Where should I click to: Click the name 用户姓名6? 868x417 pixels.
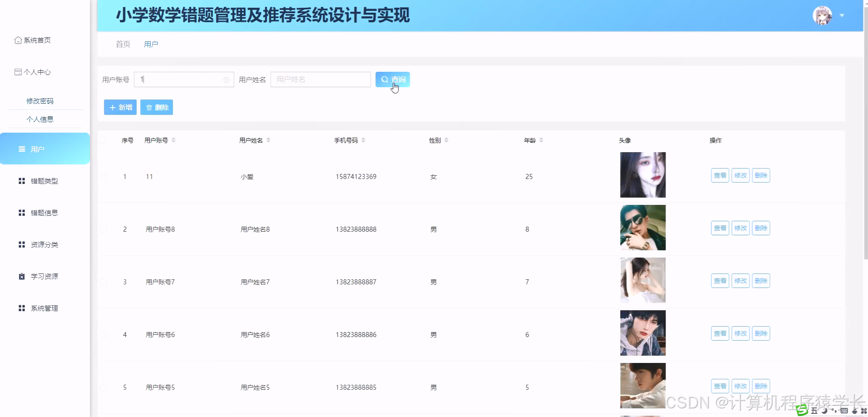[x=255, y=335]
